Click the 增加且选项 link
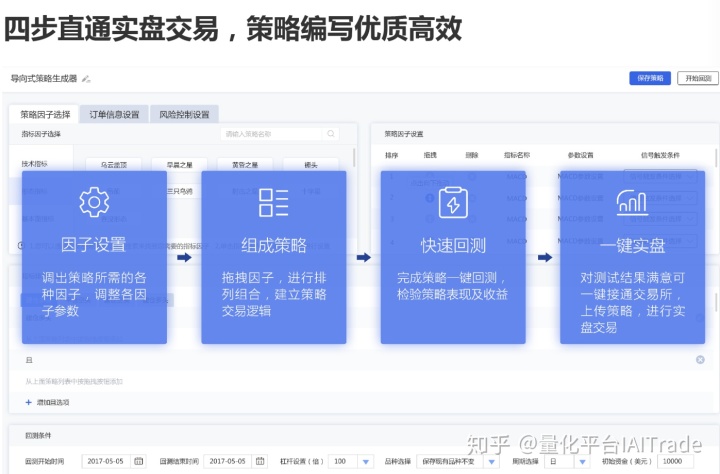The height and width of the screenshot is (474, 720). click(x=53, y=402)
